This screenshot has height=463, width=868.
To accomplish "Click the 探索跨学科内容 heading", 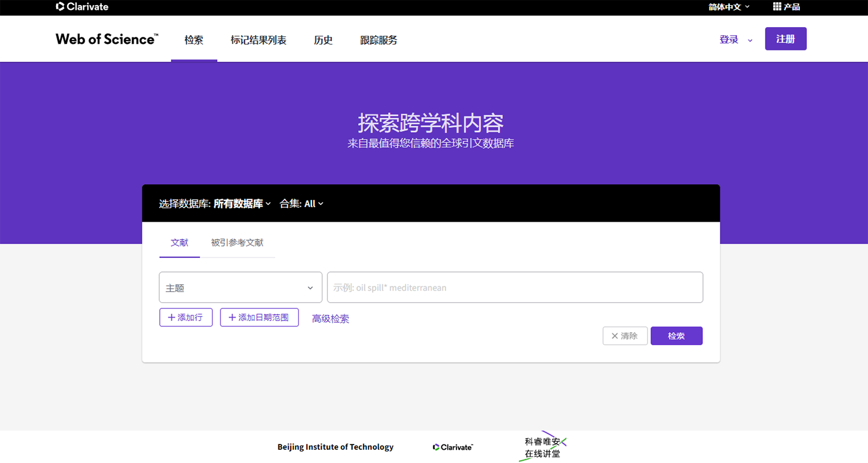I will (x=431, y=123).
